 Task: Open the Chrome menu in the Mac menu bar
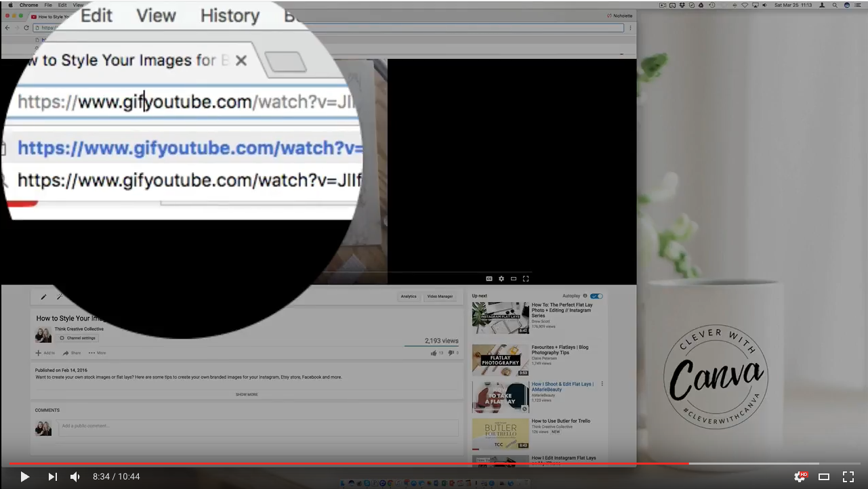tap(28, 5)
